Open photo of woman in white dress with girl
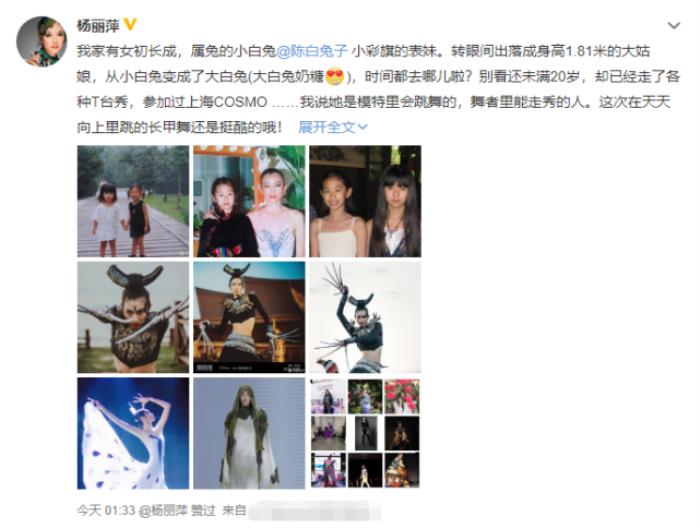The image size is (700, 528). point(249,201)
